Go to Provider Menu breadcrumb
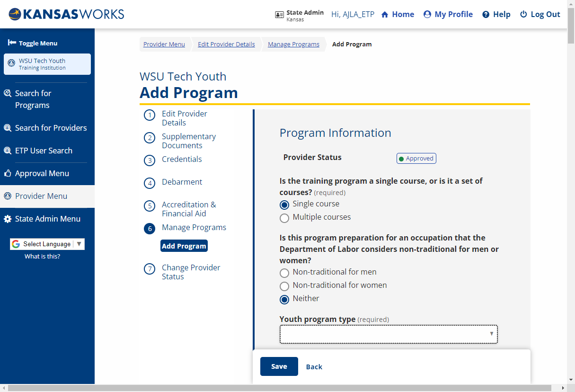 point(164,45)
